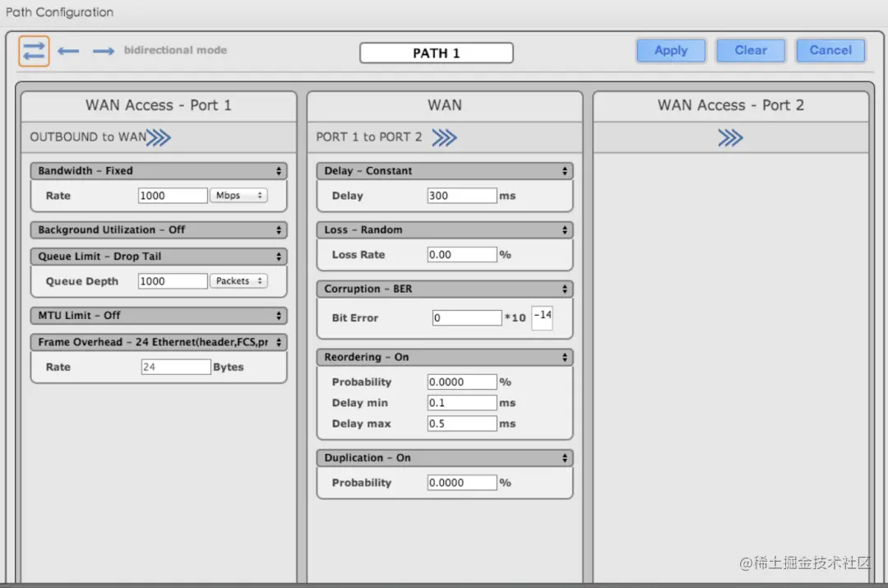Open the Loss - Random dropdown
Viewport: 888px width, 588px height.
(x=445, y=230)
